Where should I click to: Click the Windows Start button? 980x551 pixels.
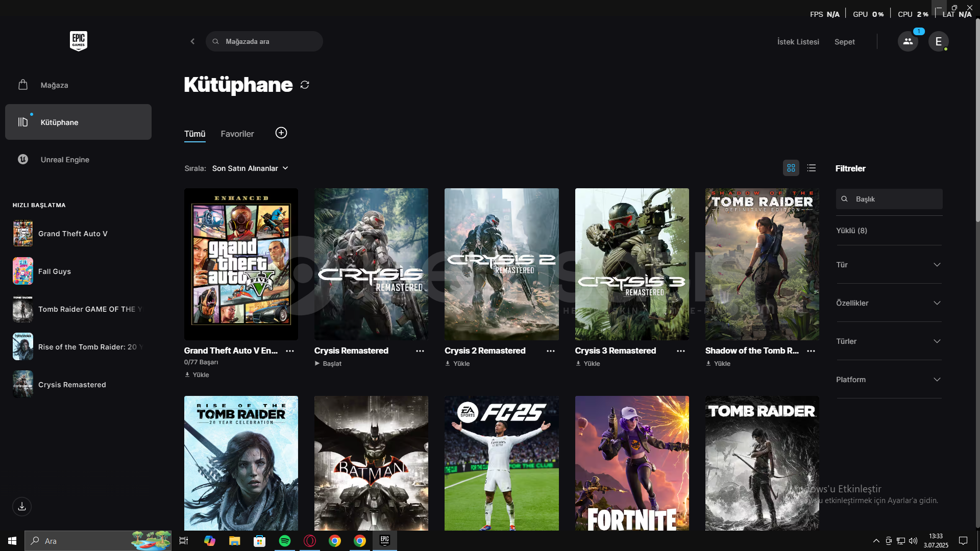[x=12, y=541]
